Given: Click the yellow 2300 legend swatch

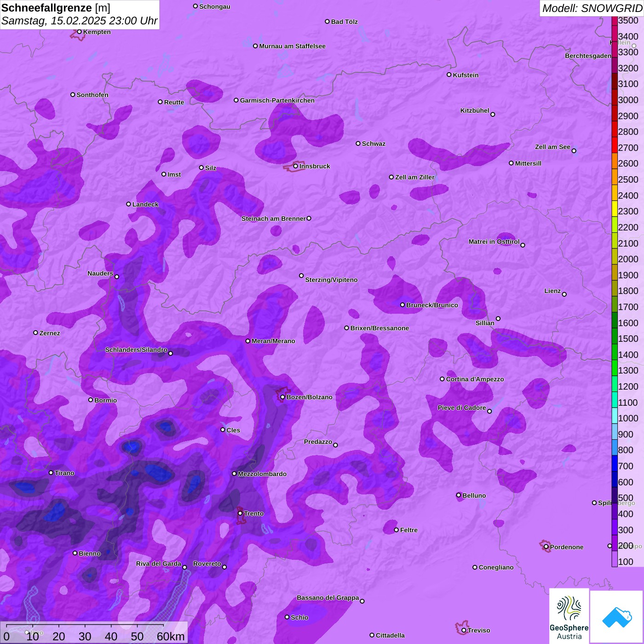Looking at the screenshot, I should [x=615, y=208].
